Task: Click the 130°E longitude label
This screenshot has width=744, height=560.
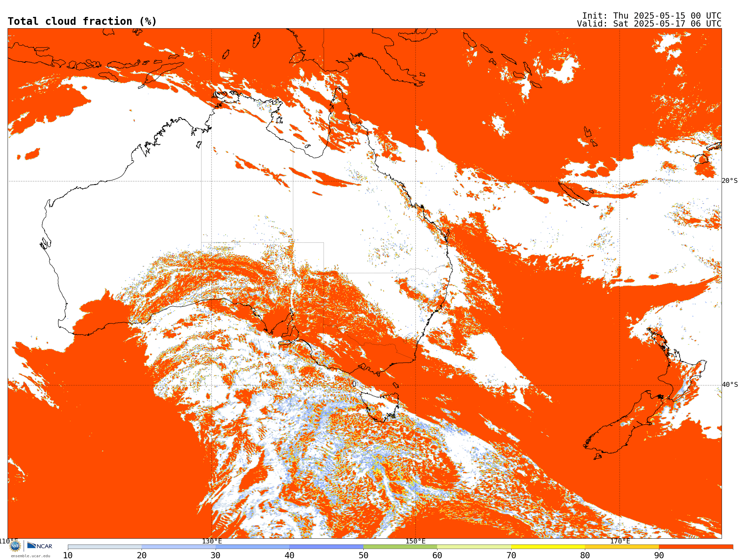Action: pyautogui.click(x=212, y=541)
